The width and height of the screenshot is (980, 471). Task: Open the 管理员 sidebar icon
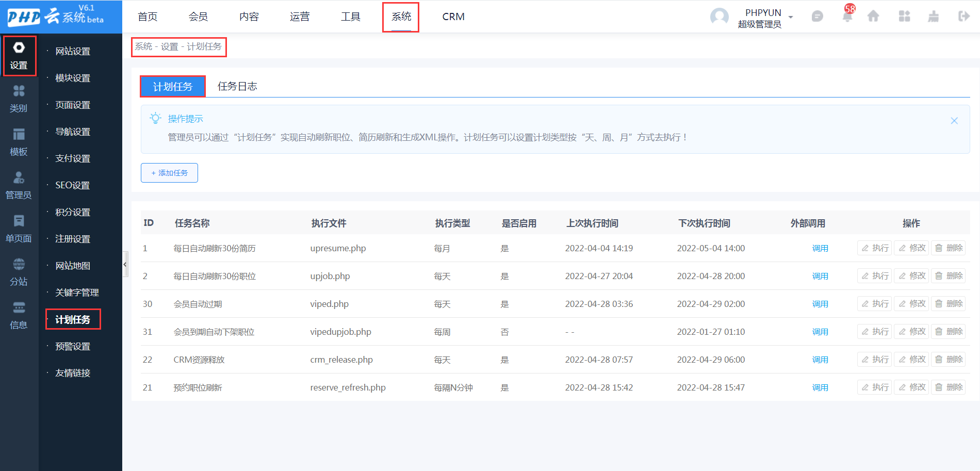click(19, 186)
